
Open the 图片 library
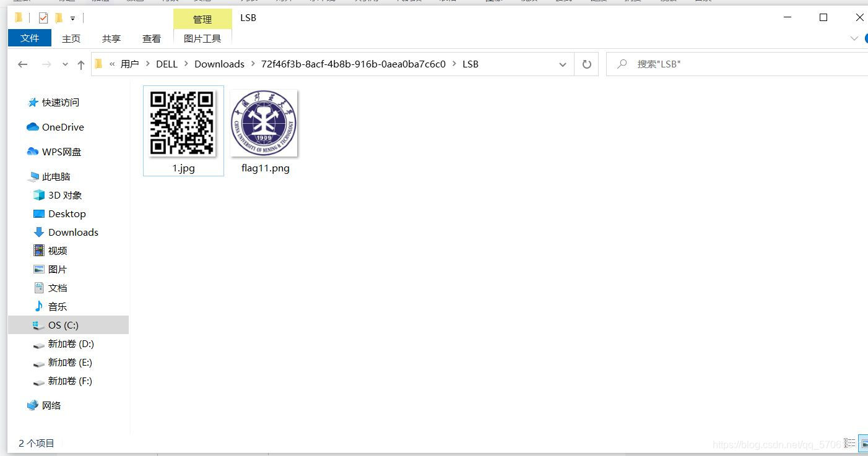coord(50,269)
